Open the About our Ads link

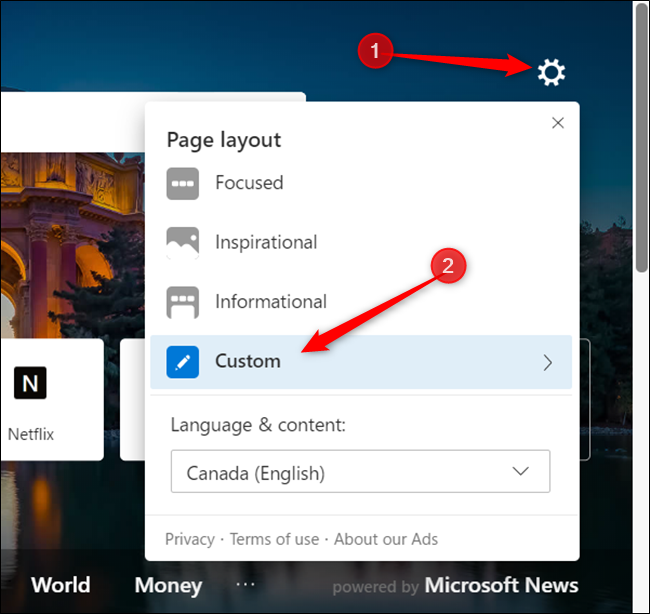click(x=386, y=539)
